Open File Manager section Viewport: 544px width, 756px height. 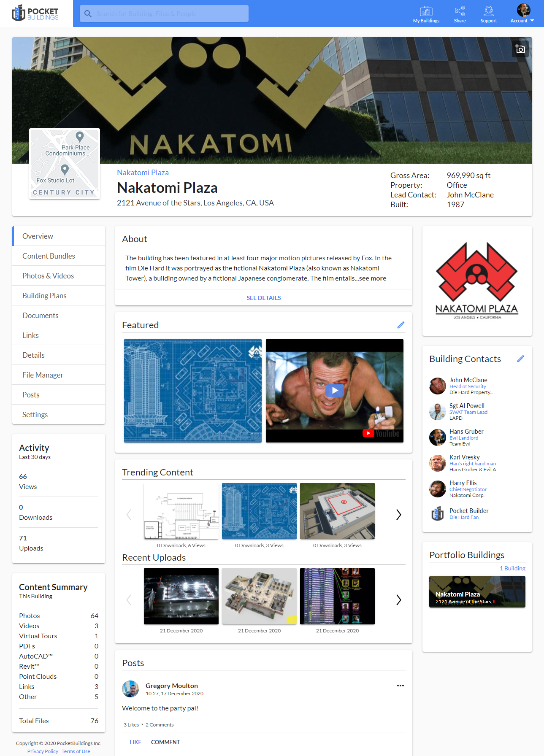59,375
